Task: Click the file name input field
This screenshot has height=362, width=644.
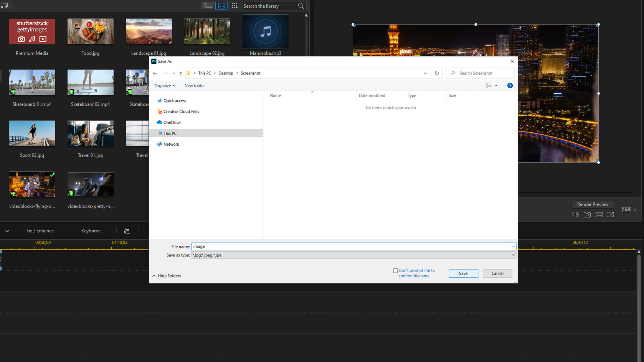Action: coord(345,246)
